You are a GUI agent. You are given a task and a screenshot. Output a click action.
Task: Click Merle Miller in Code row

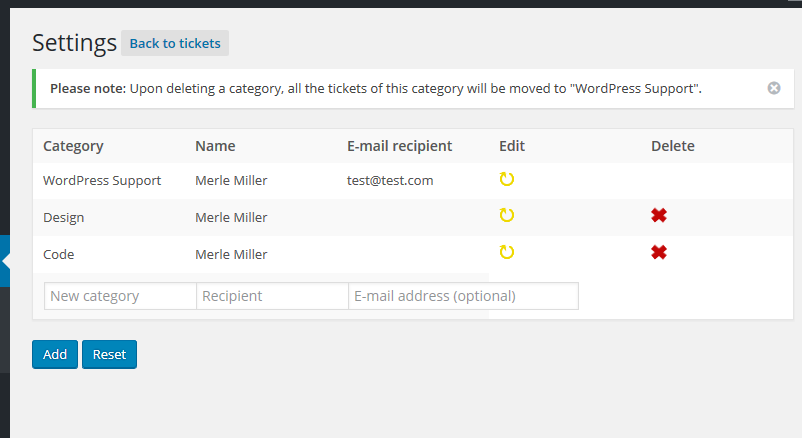coord(231,254)
